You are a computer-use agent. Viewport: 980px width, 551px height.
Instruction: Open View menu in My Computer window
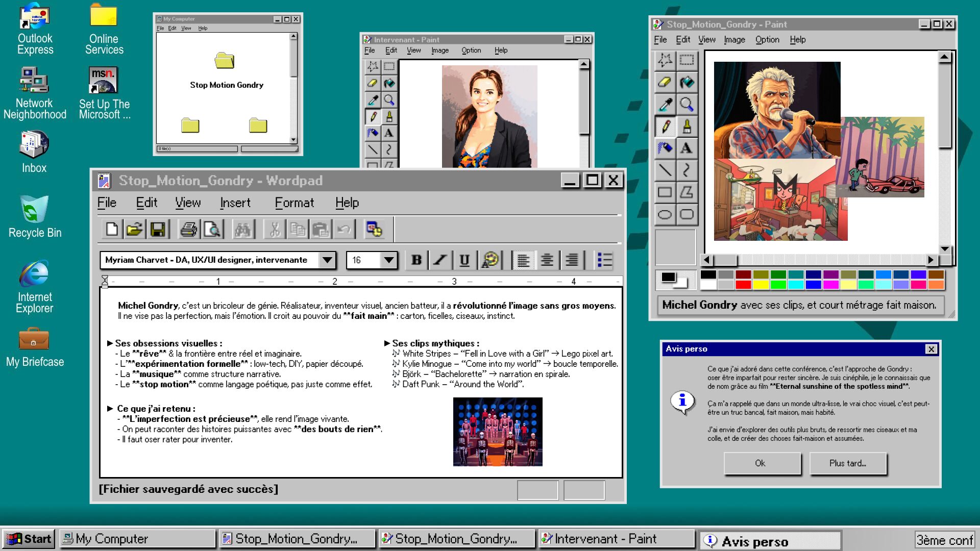coord(186,28)
